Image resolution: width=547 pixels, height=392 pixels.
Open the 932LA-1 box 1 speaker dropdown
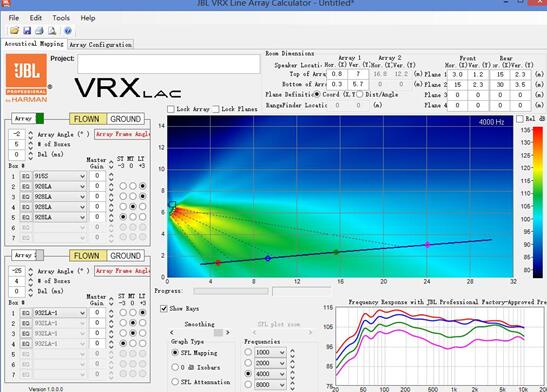pyautogui.click(x=60, y=313)
